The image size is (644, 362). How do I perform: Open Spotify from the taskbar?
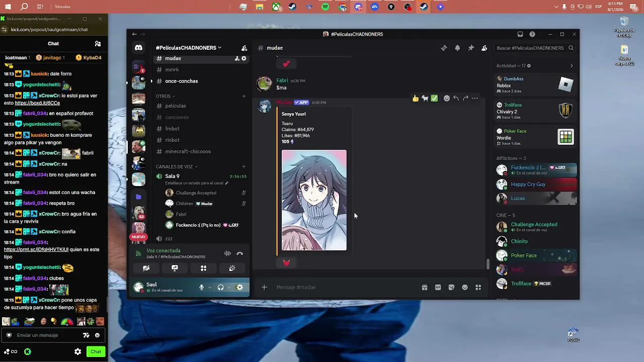(325, 7)
